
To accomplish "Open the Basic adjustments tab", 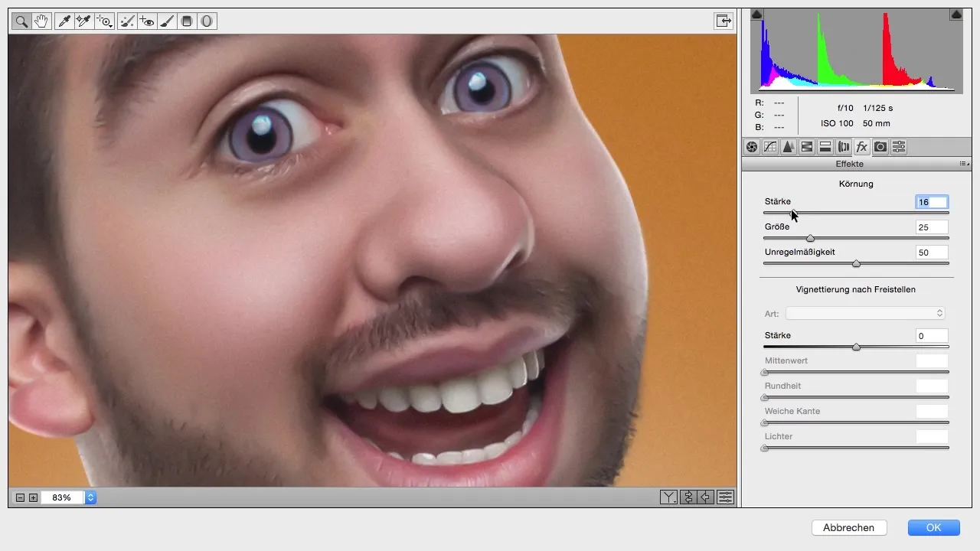I will click(x=752, y=147).
